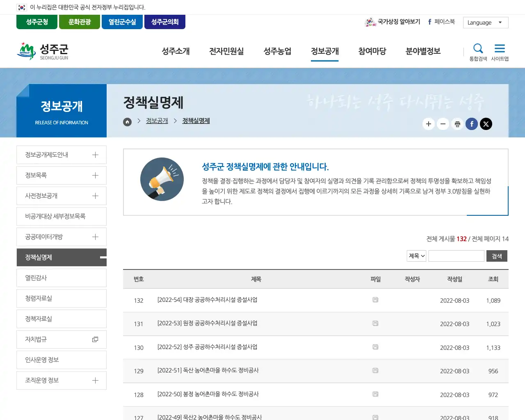Switch to 성주군의회 site tab
The width and height of the screenshot is (525, 420).
[x=165, y=22]
